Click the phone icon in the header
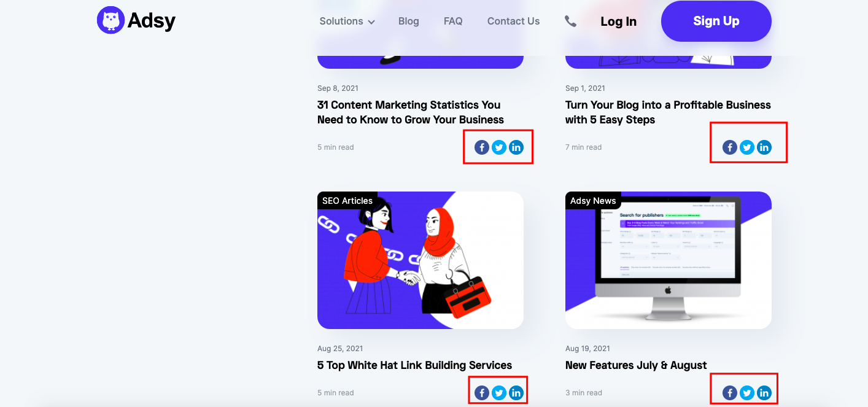 570,21
